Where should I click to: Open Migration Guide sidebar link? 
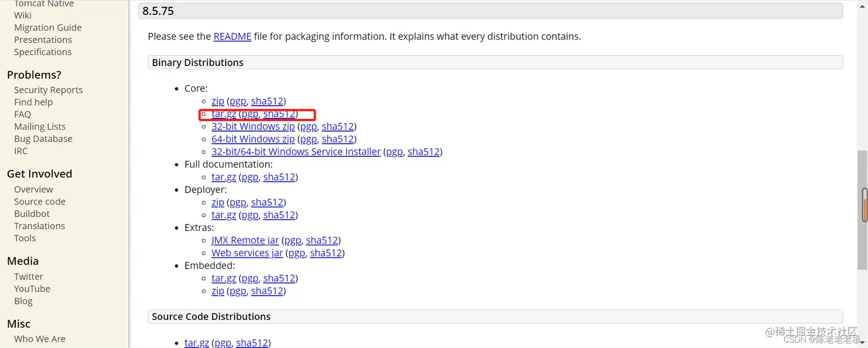click(x=48, y=28)
